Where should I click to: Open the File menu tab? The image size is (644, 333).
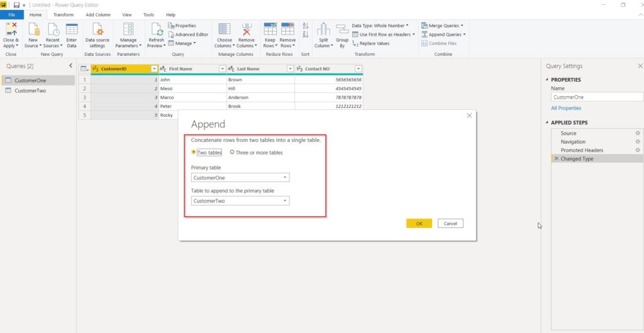11,14
